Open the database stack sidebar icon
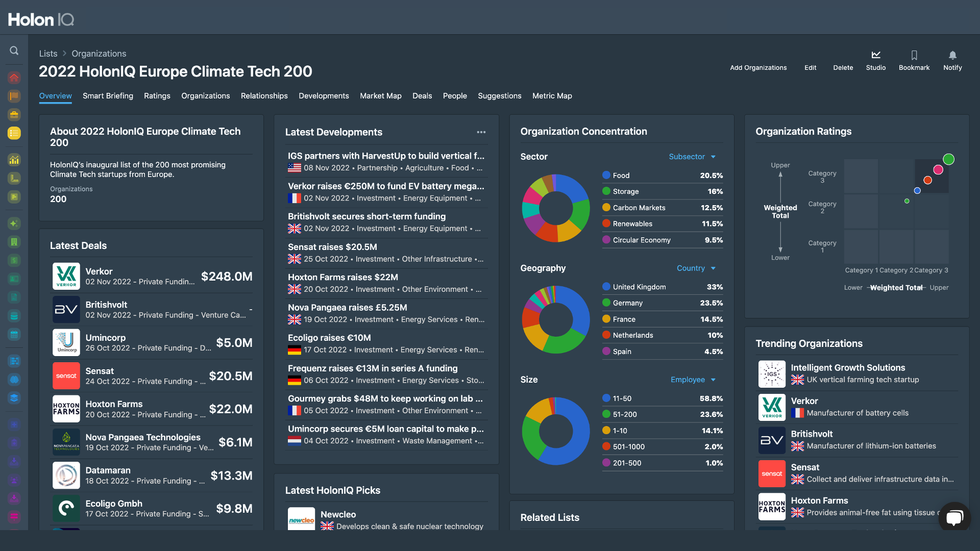This screenshot has height=551, width=980. point(14,316)
